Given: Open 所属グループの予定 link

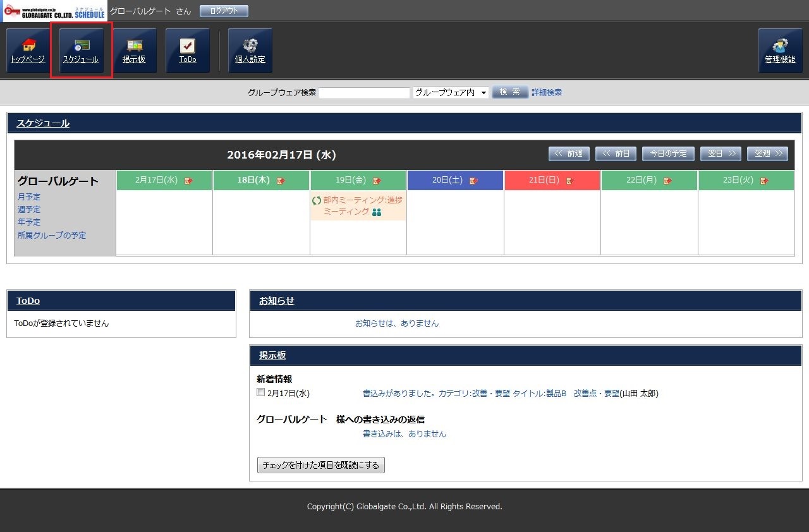Looking at the screenshot, I should tap(52, 236).
